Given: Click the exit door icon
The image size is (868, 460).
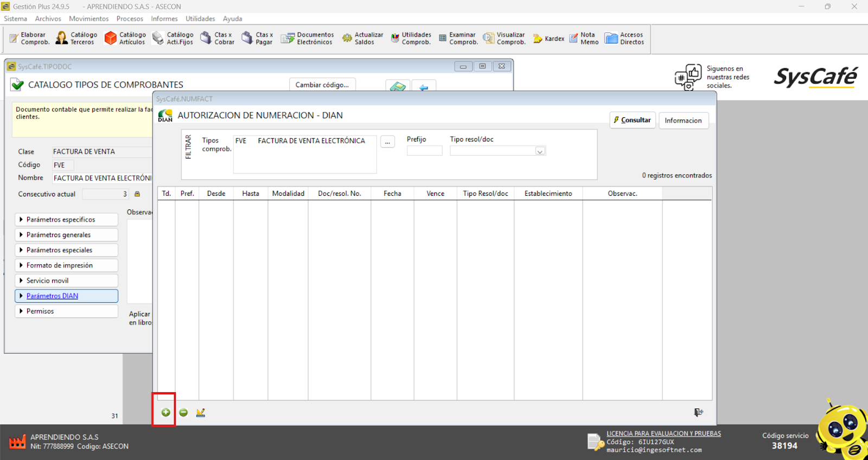Looking at the screenshot, I should pos(699,413).
